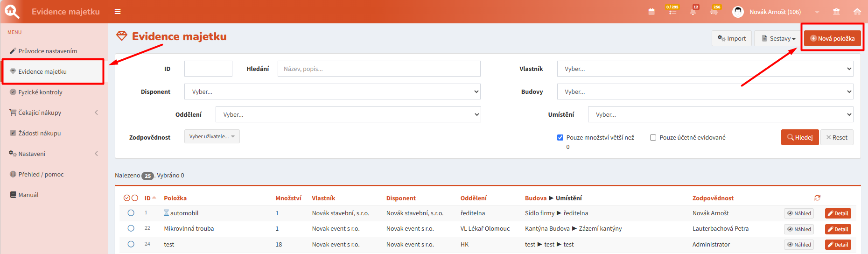
Task: Select the test row radio circle
Action: (x=131, y=244)
